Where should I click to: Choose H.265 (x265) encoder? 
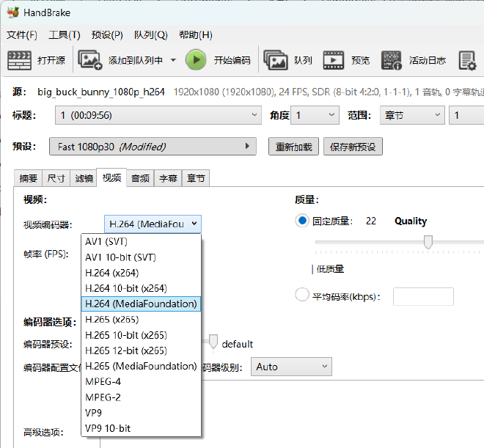pyautogui.click(x=141, y=320)
